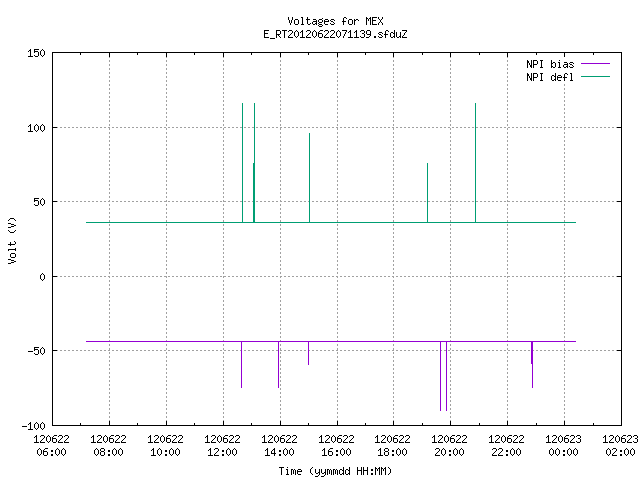This screenshot has height=480, width=640.
Task: Click the x-axis label 120623 02:00
Action: pos(620,446)
